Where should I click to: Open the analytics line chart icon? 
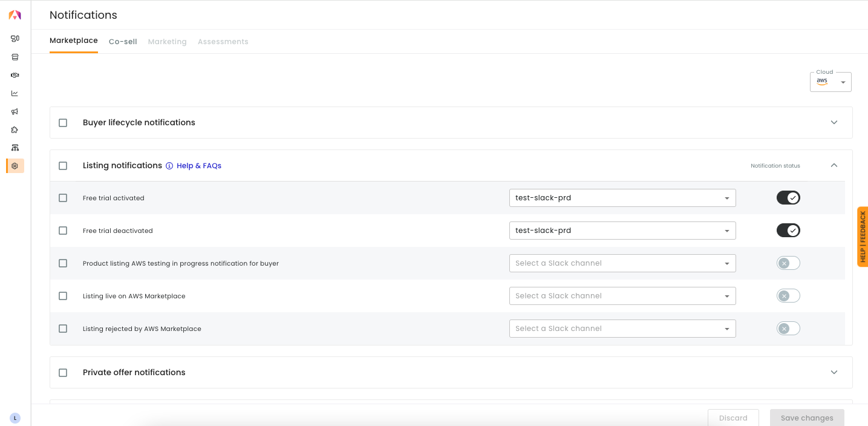[x=15, y=93]
